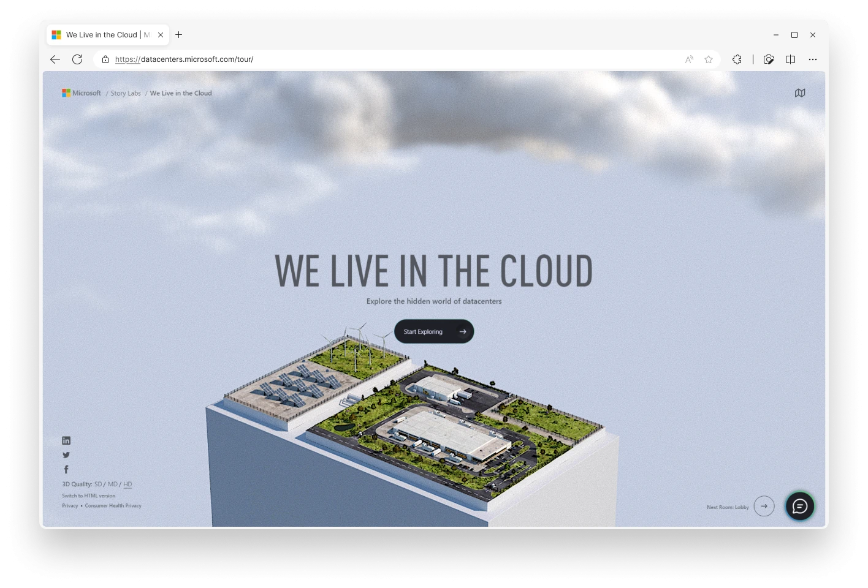The image size is (868, 588).
Task: Set 3D quality to MD
Action: click(113, 484)
